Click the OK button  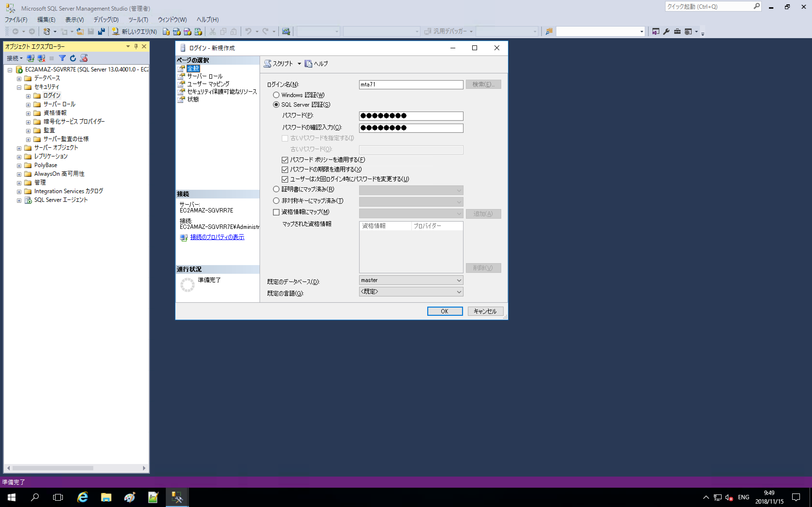[445, 311]
